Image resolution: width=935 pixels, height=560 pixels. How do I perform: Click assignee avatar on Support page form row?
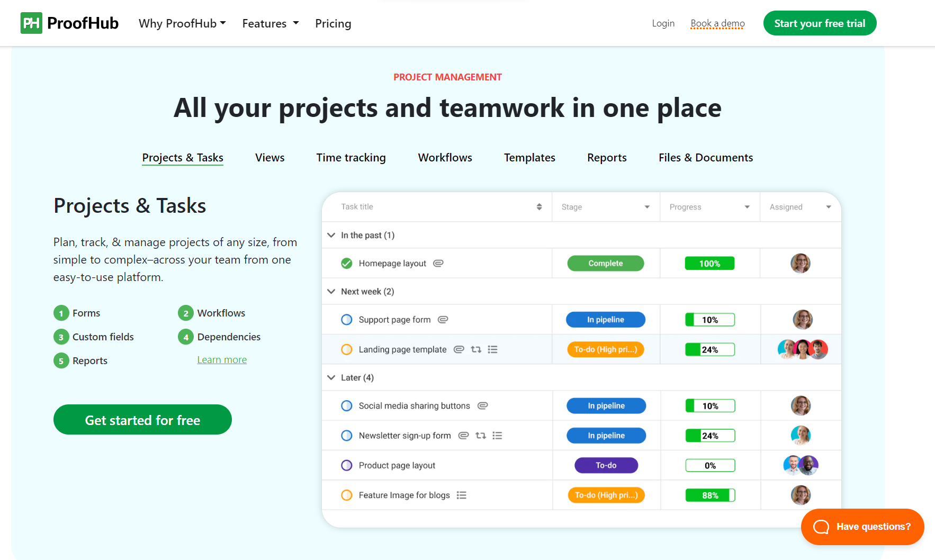pos(803,320)
